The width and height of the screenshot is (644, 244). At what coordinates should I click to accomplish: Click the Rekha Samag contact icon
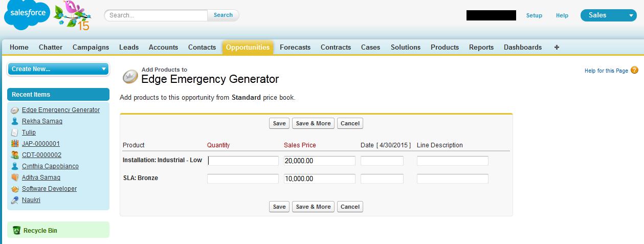tap(15, 121)
